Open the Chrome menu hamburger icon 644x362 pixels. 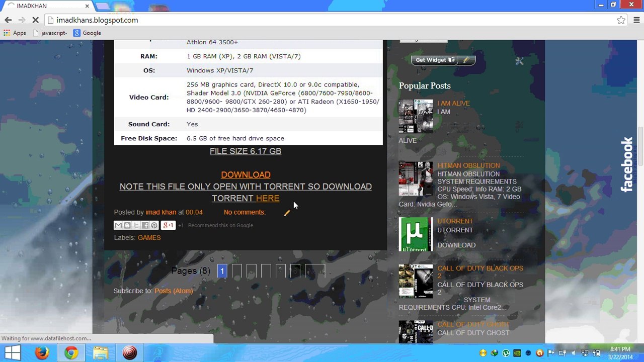click(x=636, y=20)
